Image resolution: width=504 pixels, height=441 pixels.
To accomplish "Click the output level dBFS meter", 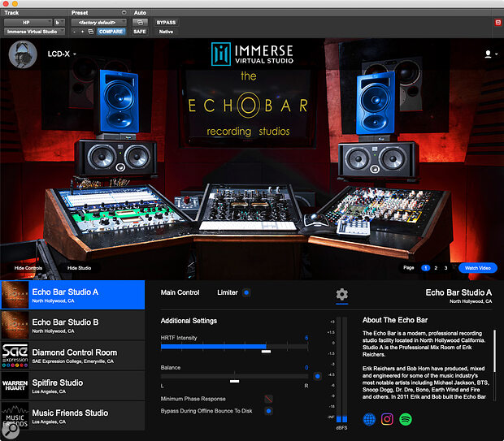I will point(341,370).
